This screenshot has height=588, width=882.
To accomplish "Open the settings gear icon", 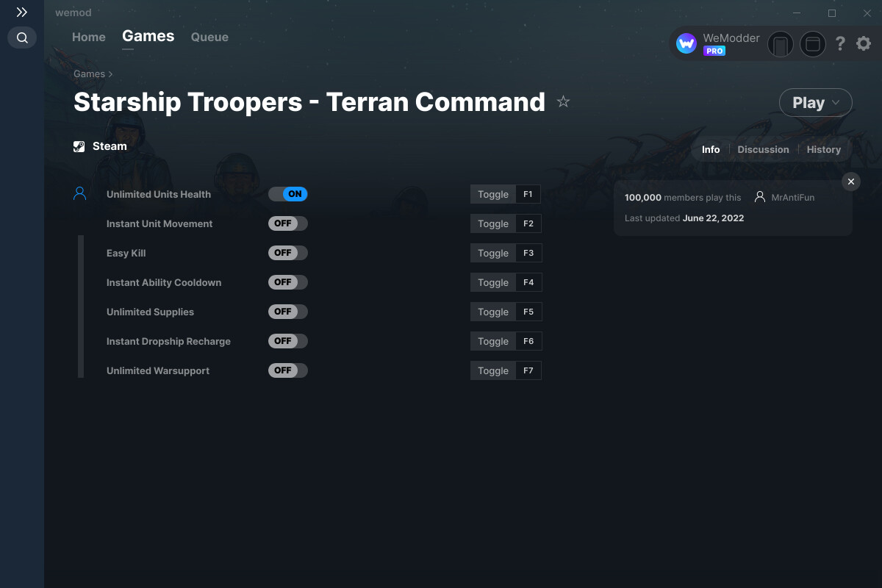I will coord(864,44).
